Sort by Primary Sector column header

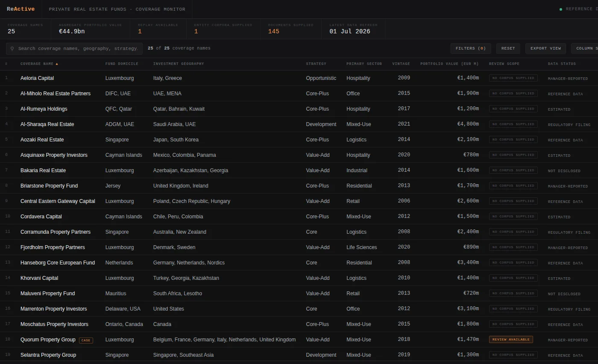tap(364, 64)
